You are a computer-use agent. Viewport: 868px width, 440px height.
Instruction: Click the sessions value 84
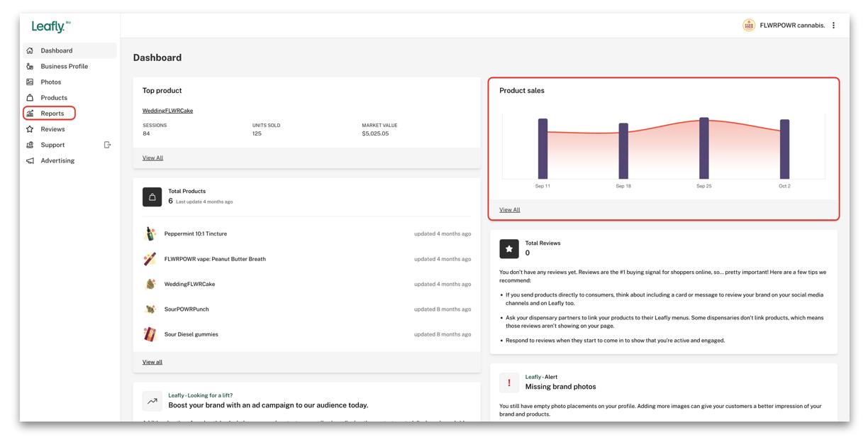(x=146, y=133)
